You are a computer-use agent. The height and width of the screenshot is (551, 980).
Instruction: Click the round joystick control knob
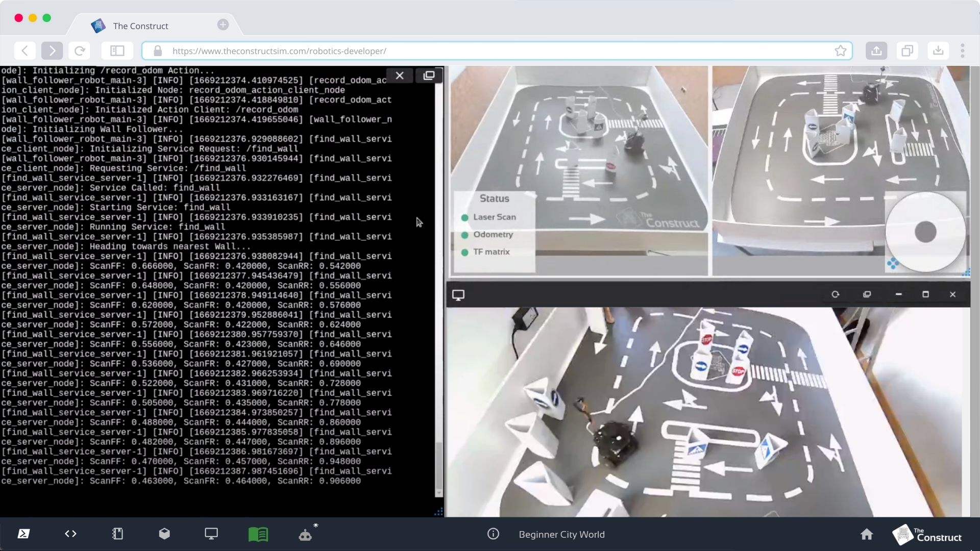[x=925, y=232]
